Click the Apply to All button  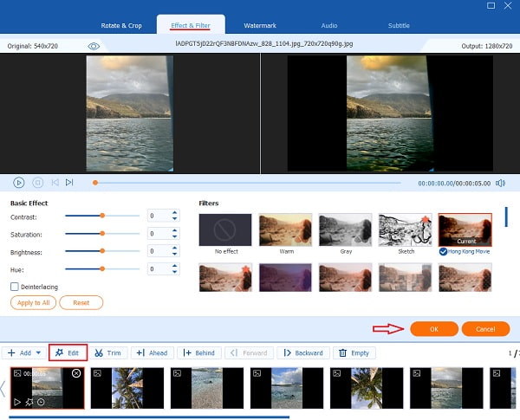coord(33,302)
